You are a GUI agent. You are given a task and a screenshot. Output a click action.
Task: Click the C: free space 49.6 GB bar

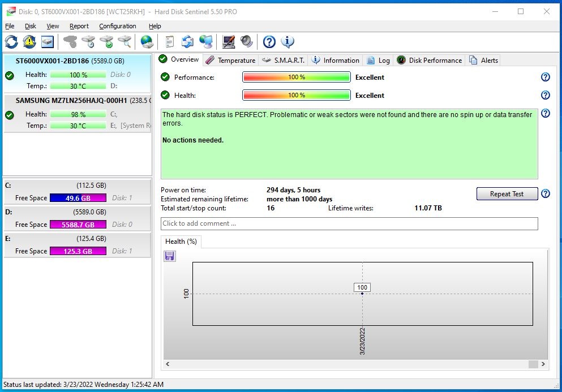coord(78,198)
